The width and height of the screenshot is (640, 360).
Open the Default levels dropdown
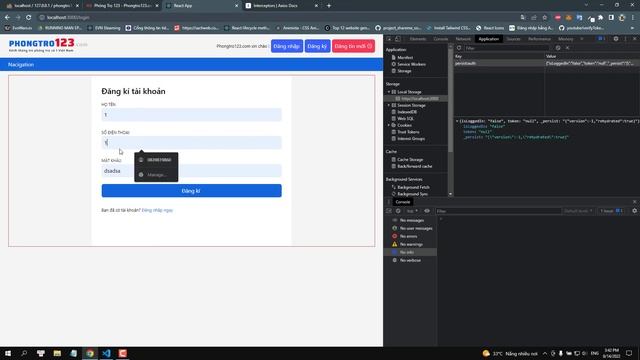578,211
